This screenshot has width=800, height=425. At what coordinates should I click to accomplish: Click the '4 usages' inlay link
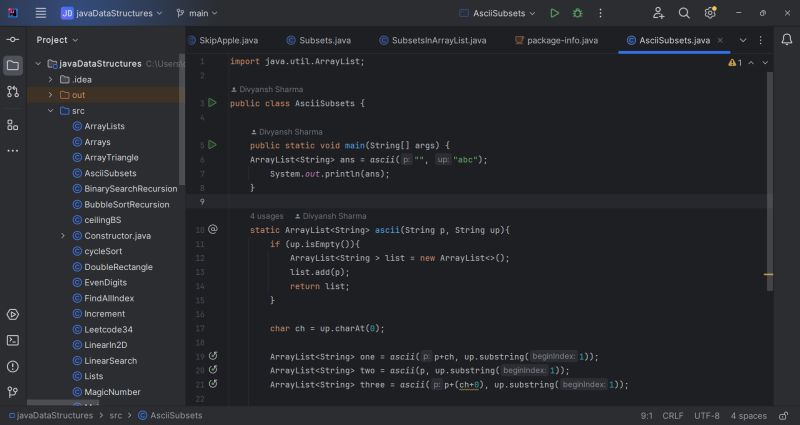[x=267, y=216]
